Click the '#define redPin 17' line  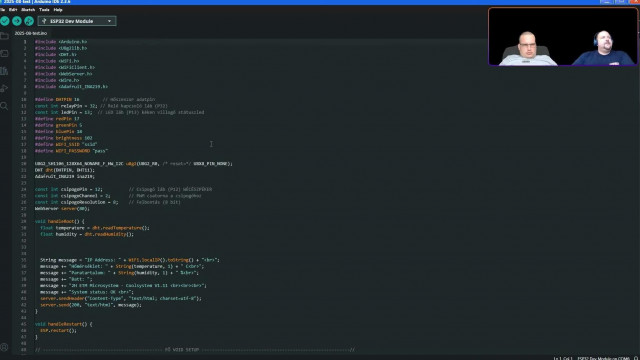tap(57, 119)
